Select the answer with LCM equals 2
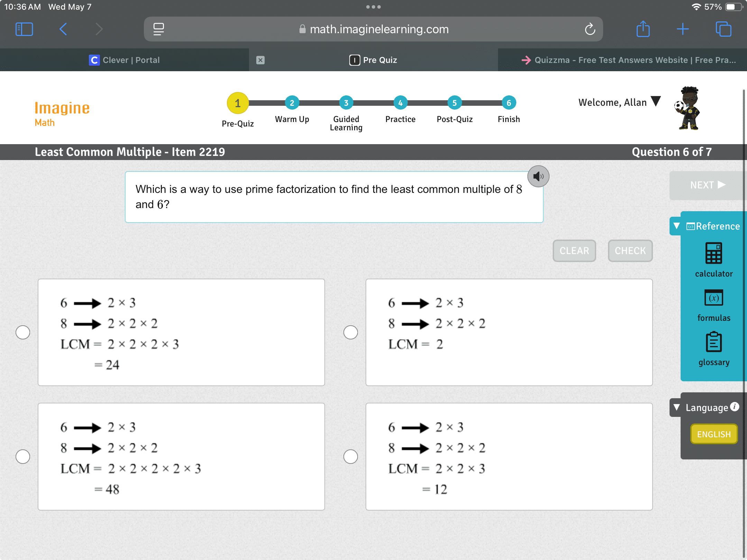This screenshot has width=747, height=560. coord(351,332)
